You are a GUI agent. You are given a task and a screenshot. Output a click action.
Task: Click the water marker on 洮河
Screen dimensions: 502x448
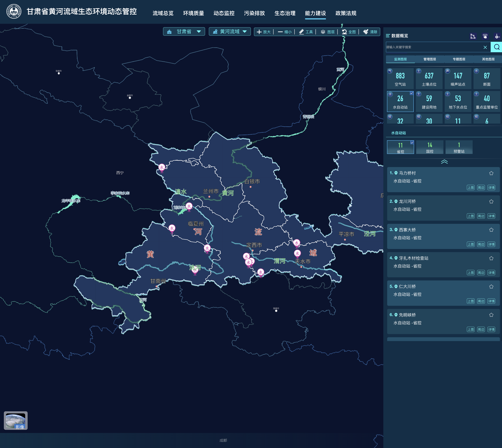click(195, 270)
